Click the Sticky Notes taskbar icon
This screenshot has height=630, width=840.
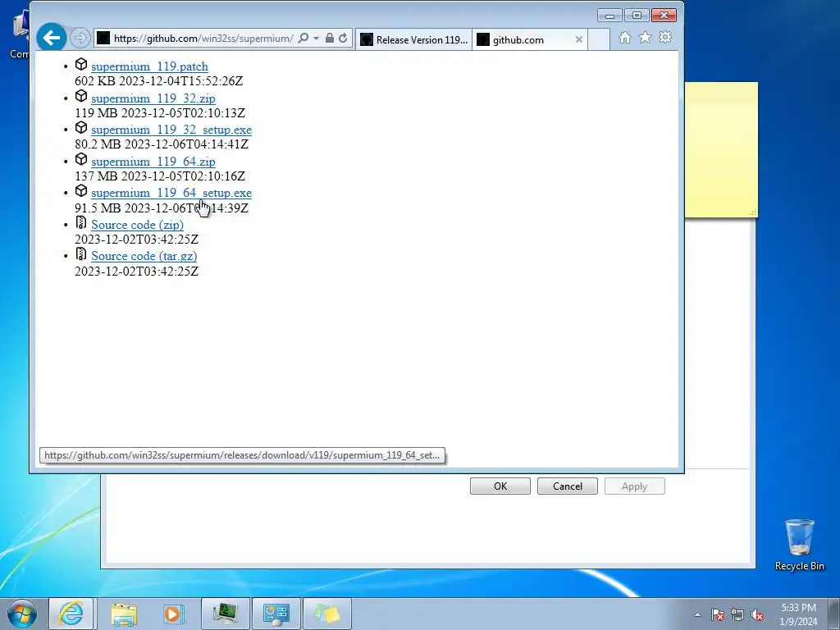(327, 614)
